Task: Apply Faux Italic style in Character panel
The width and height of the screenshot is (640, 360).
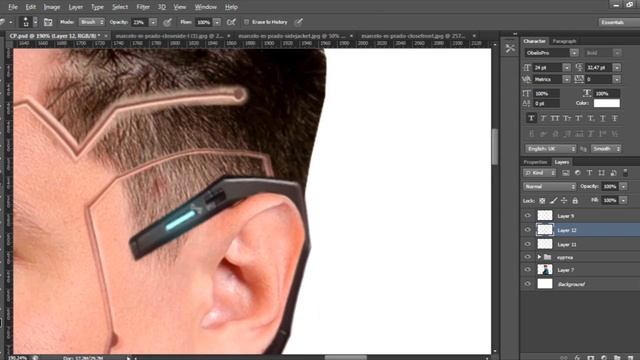Action: (543, 118)
